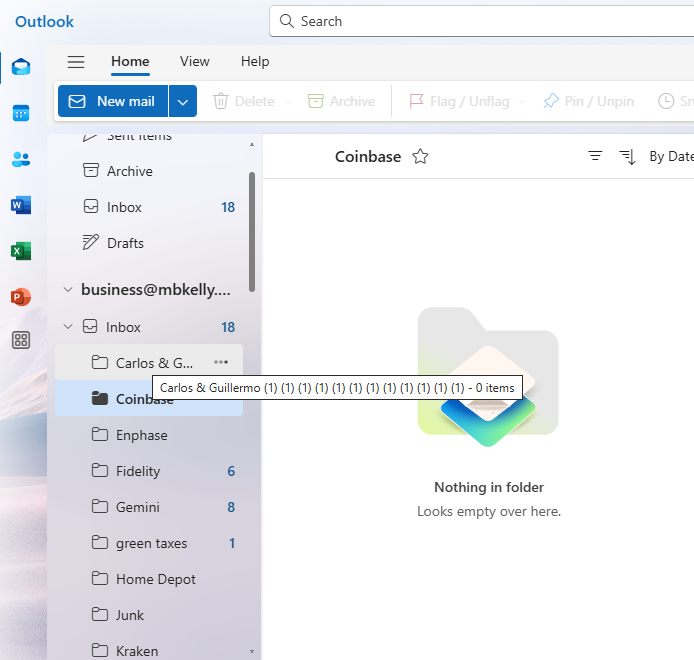Click the Flag / Unflag toolbar button
The height and width of the screenshot is (660, 694).
click(459, 101)
